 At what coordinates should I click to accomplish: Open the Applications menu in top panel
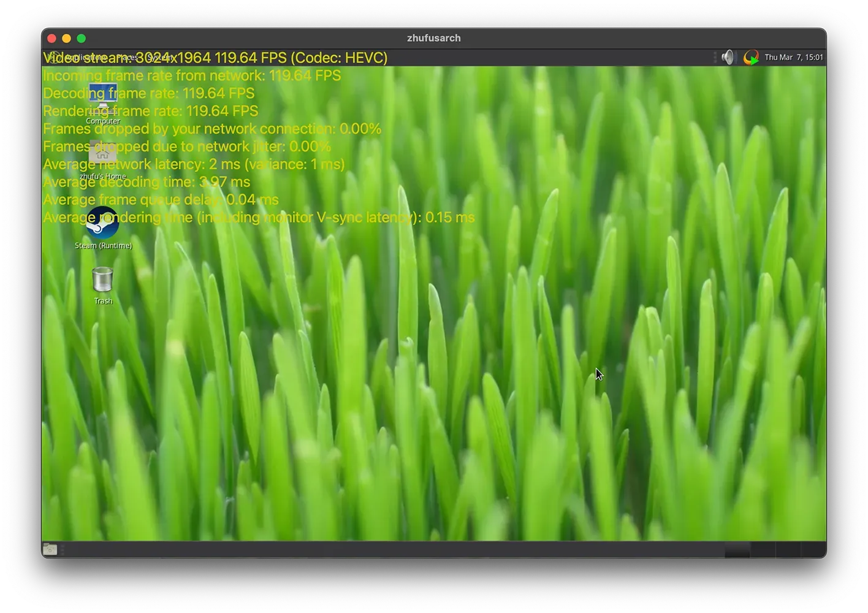coord(85,58)
